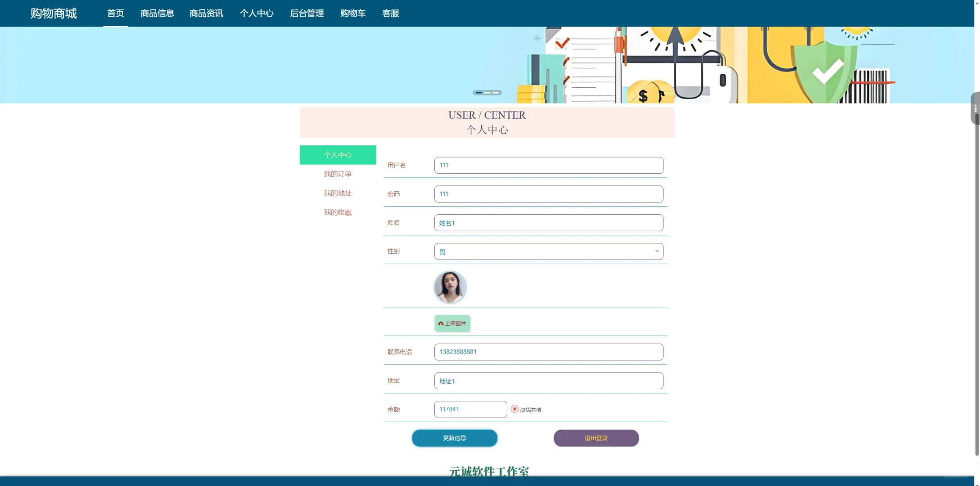Click the upload cloud icon on 上传图片 button
The width and height of the screenshot is (980, 486).
click(x=440, y=323)
